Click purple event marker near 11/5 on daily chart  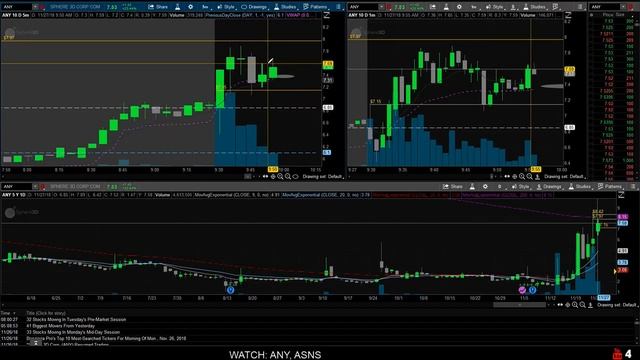522,290
